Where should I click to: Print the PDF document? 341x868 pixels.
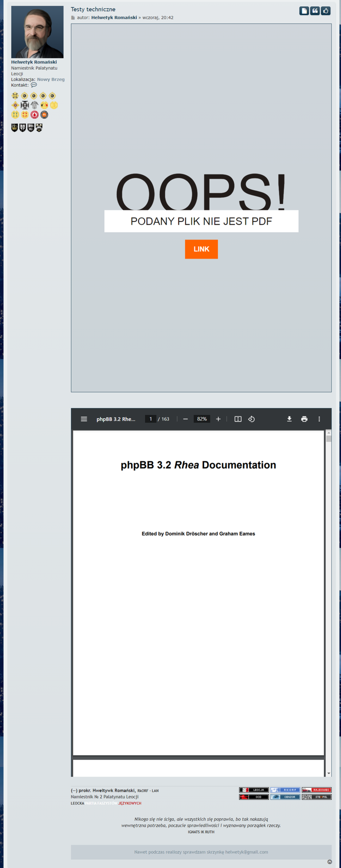click(304, 419)
